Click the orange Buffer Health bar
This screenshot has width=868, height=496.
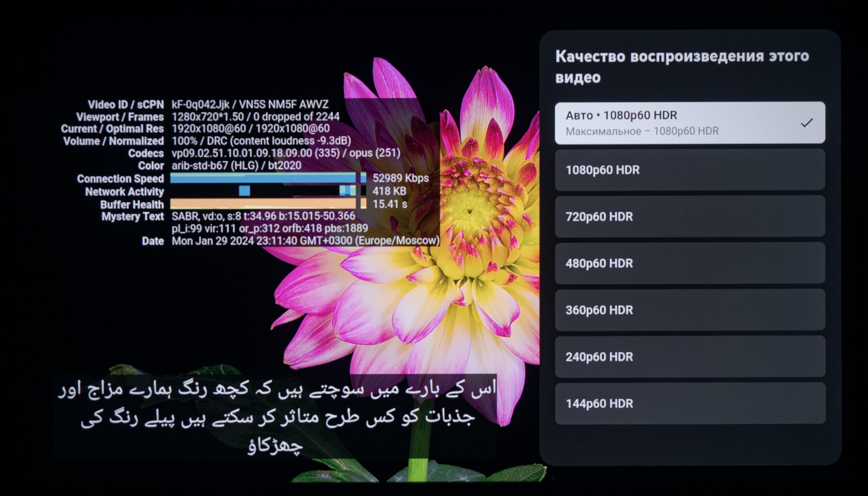tap(262, 204)
